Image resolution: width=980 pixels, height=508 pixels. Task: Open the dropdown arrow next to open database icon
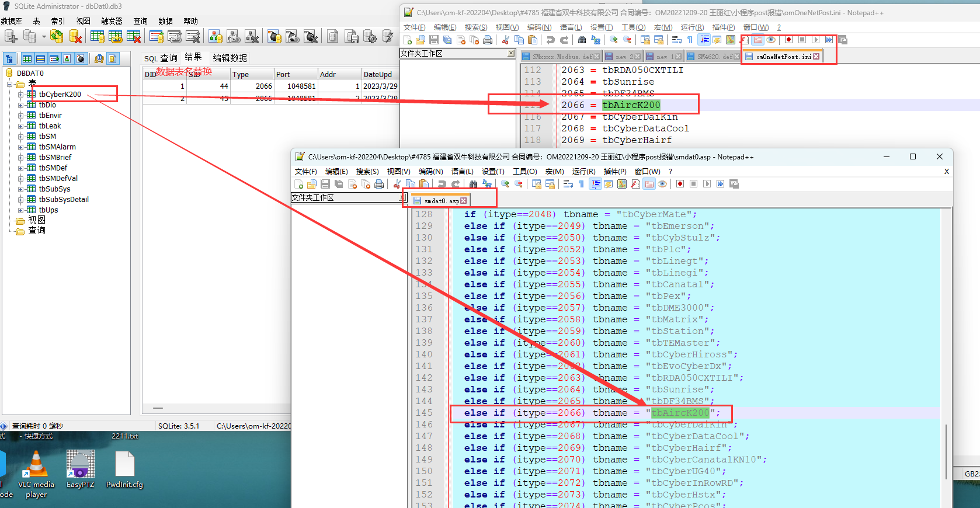44,37
